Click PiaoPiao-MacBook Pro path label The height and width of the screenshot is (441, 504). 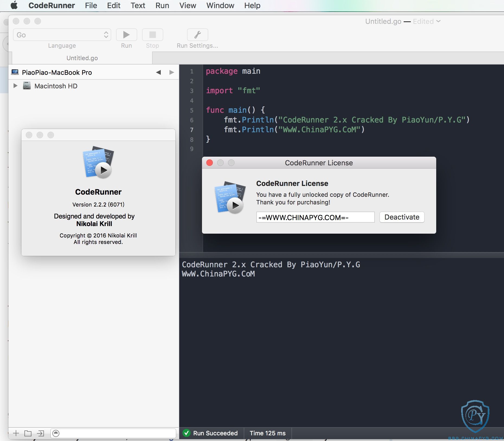pos(57,72)
